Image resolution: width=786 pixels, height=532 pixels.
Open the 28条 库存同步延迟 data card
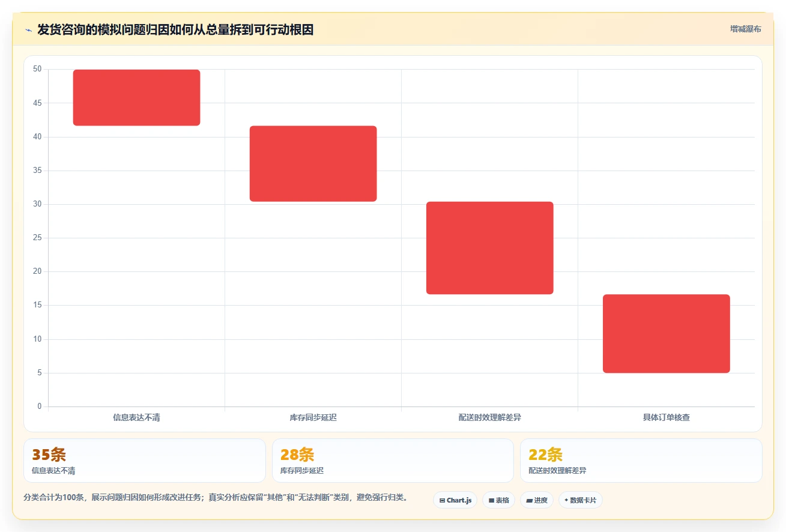tap(393, 461)
